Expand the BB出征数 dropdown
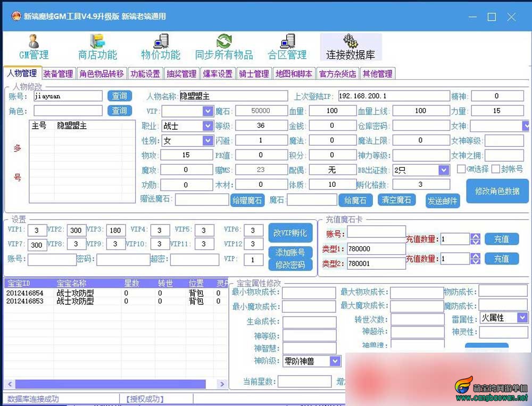The width and height of the screenshot is (532, 406). 444,170
